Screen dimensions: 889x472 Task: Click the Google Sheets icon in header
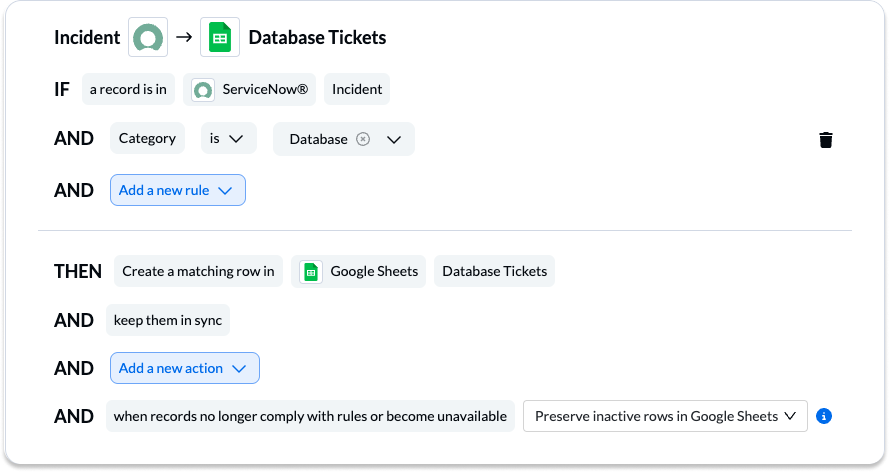220,37
